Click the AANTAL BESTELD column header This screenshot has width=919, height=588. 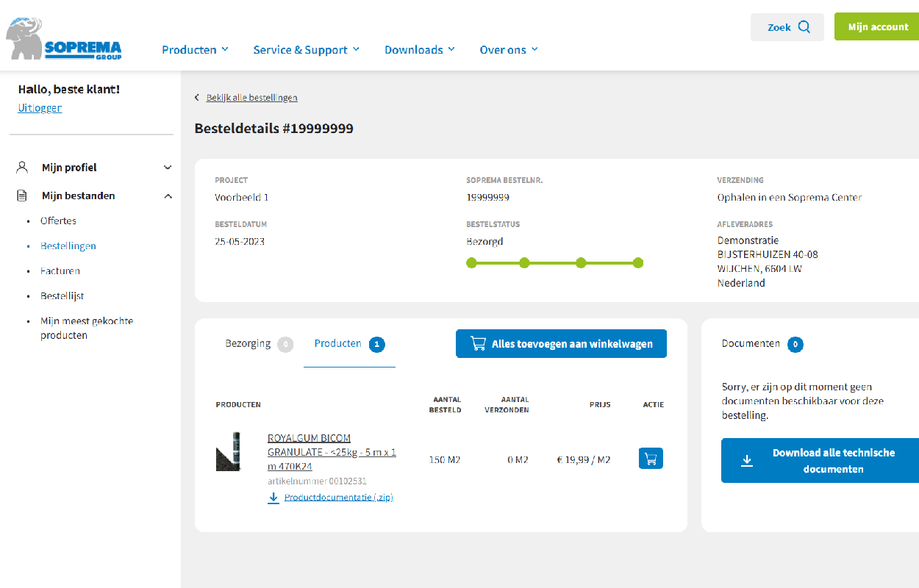[x=446, y=405]
